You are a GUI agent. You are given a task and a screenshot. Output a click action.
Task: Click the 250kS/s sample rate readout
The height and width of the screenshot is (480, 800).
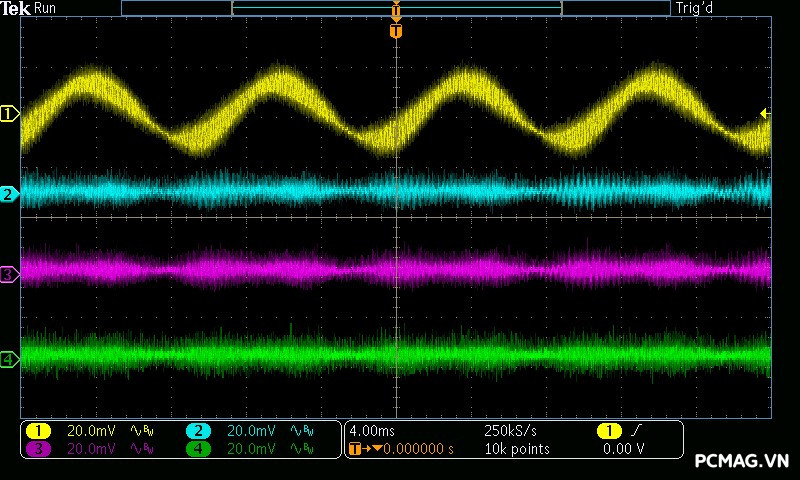coord(508,431)
